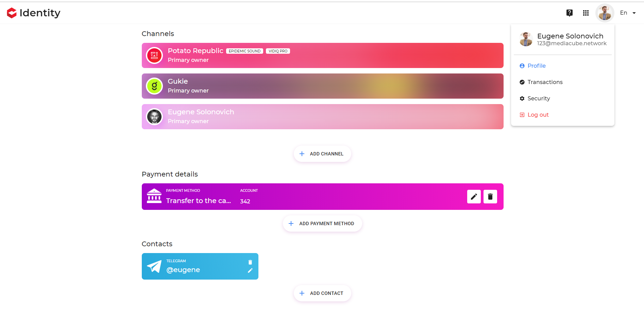
Task: Click the Telegram paper plane icon
Action: pos(154,266)
